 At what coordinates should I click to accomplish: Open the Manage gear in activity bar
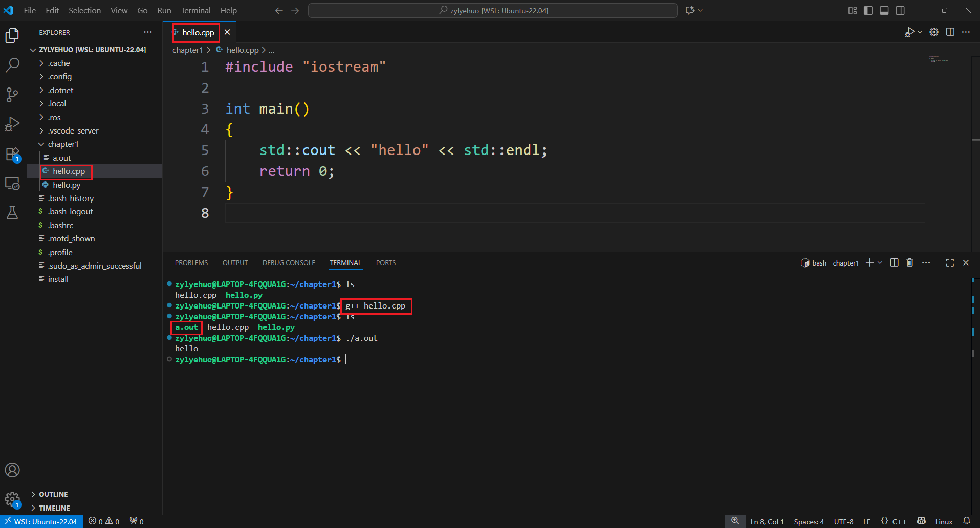pyautogui.click(x=12, y=499)
